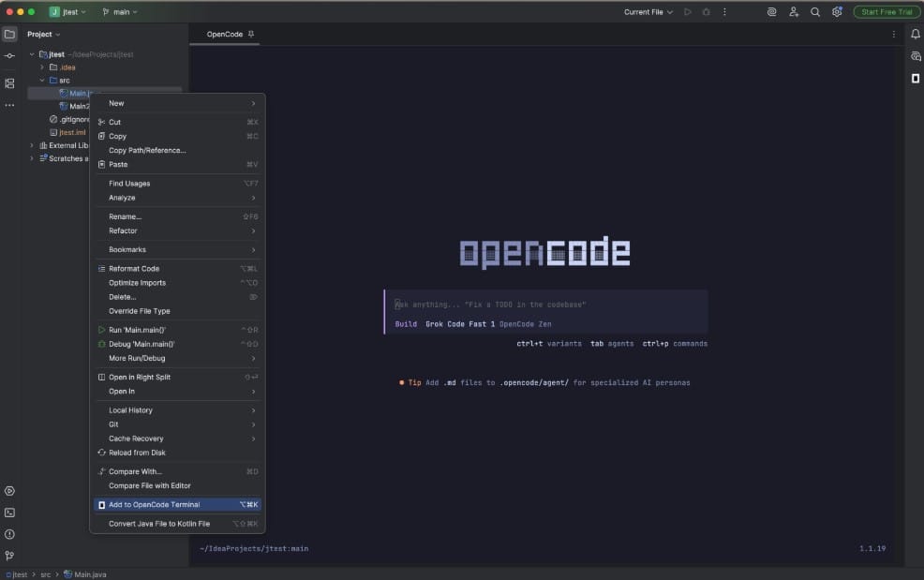Click Paste in context menu
This screenshot has height=580, width=924.
(x=177, y=165)
